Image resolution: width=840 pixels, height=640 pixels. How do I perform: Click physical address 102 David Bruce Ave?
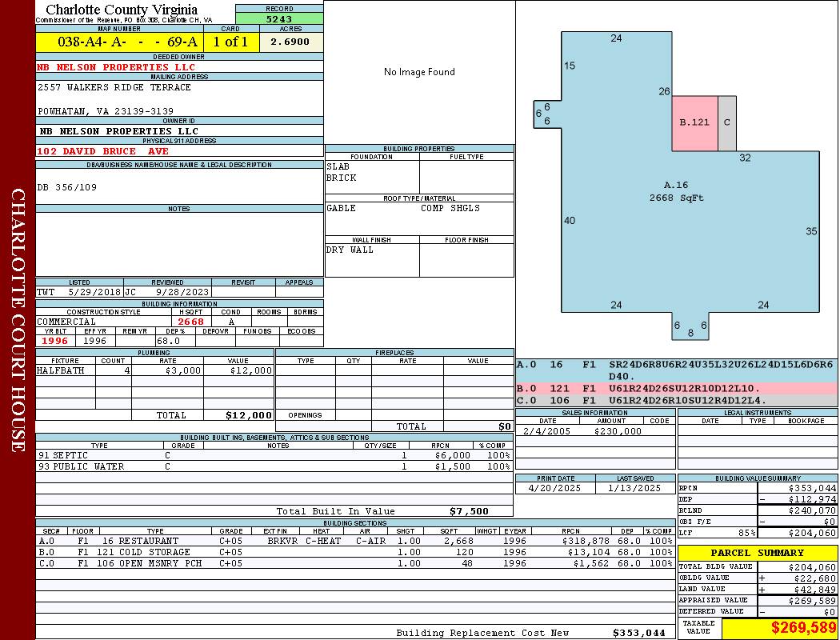pyautogui.click(x=102, y=151)
